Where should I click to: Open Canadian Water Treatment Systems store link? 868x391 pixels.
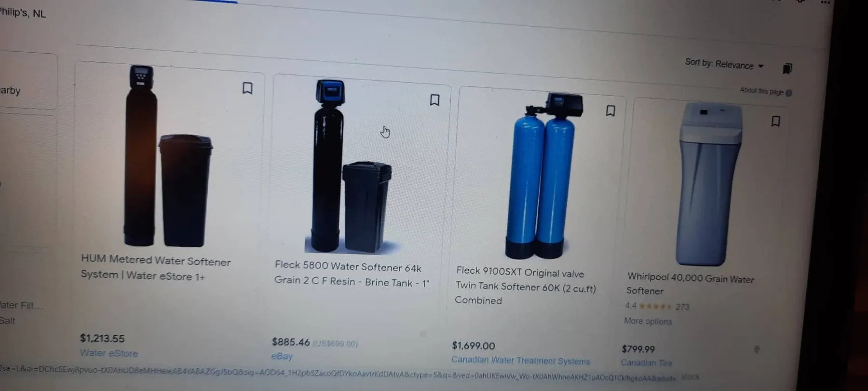(521, 360)
